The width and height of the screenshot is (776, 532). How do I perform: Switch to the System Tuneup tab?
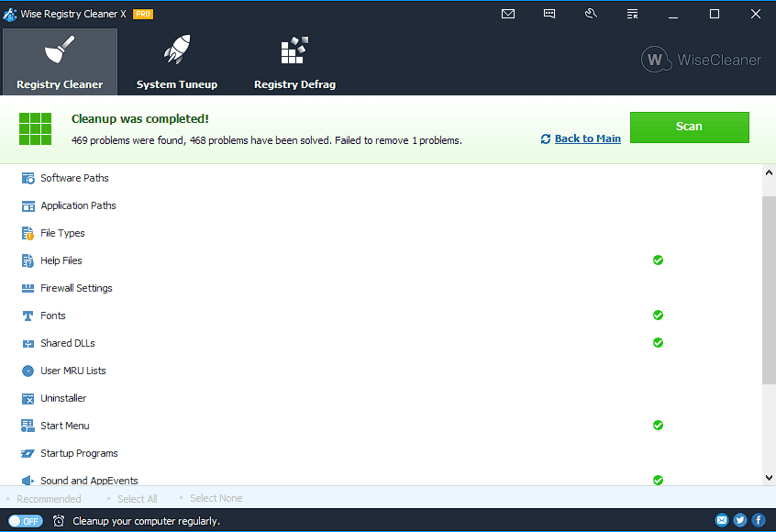[x=177, y=61]
